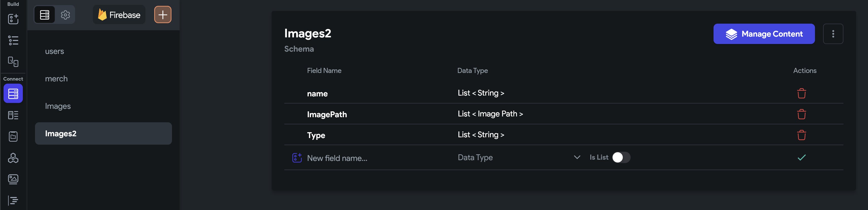Click the Firebase button

point(119,15)
